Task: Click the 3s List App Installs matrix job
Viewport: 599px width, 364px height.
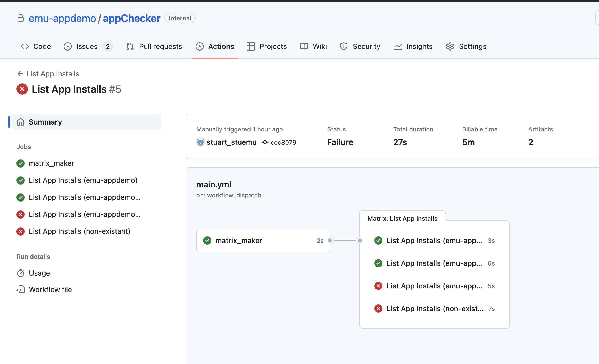Action: click(434, 241)
